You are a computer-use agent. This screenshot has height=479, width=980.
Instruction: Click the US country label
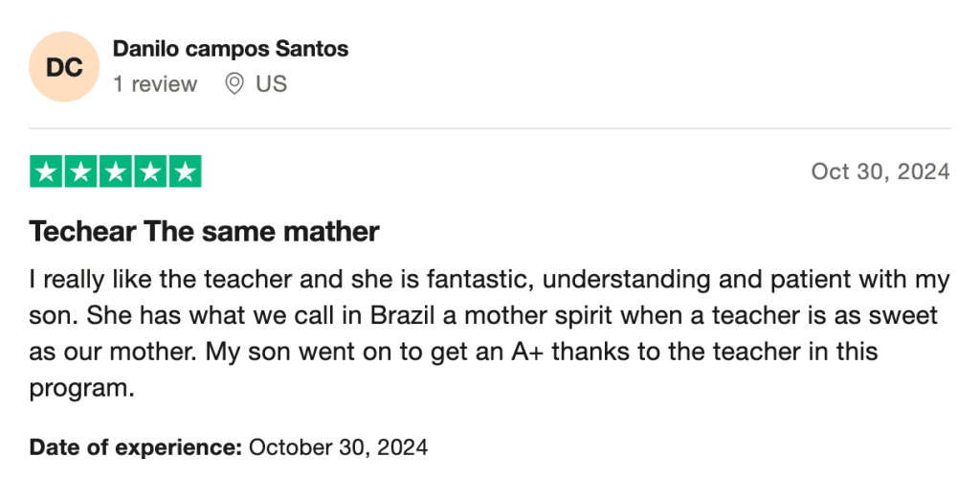click(271, 84)
